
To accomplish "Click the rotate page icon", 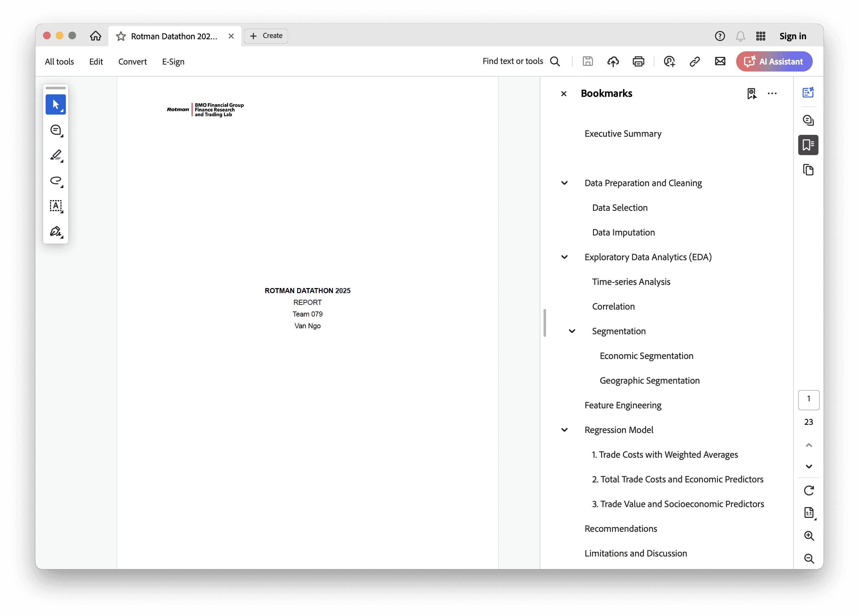I will (x=809, y=490).
